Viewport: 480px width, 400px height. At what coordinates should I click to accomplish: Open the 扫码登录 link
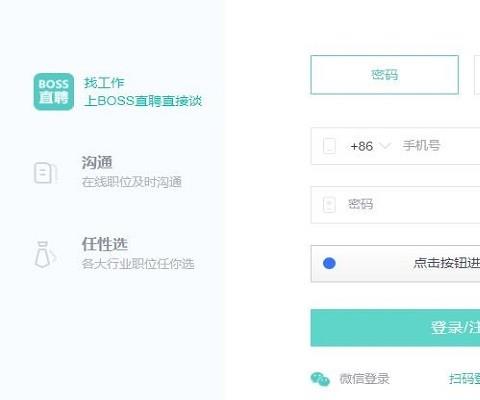[x=464, y=379]
